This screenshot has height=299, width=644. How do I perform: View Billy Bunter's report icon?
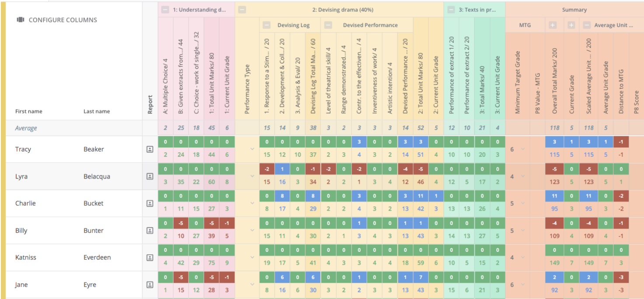150,231
